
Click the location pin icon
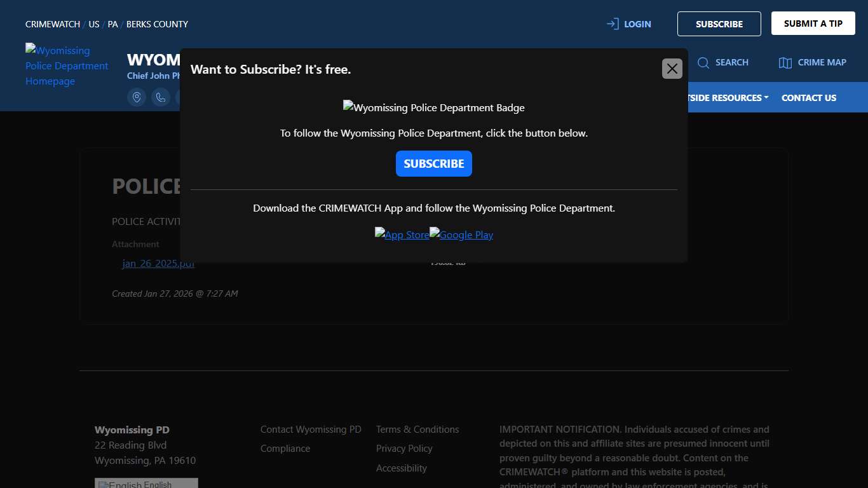[137, 97]
